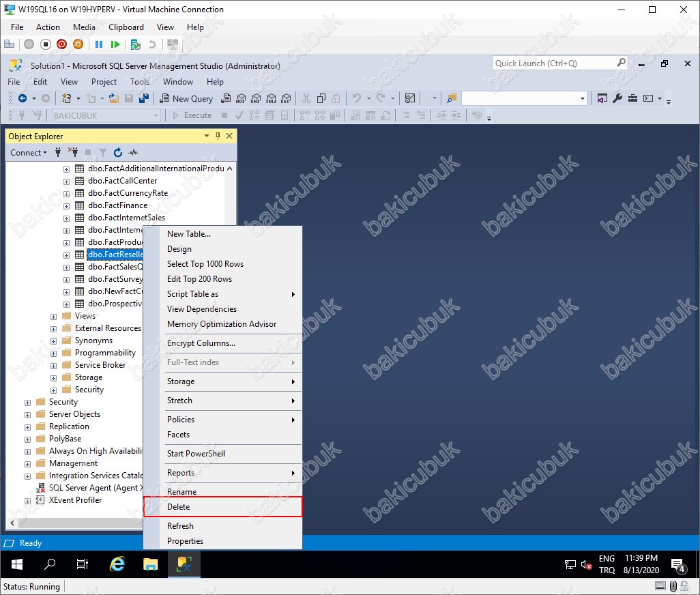Open Windows Start menu
This screenshot has width=700, height=595.
17,565
